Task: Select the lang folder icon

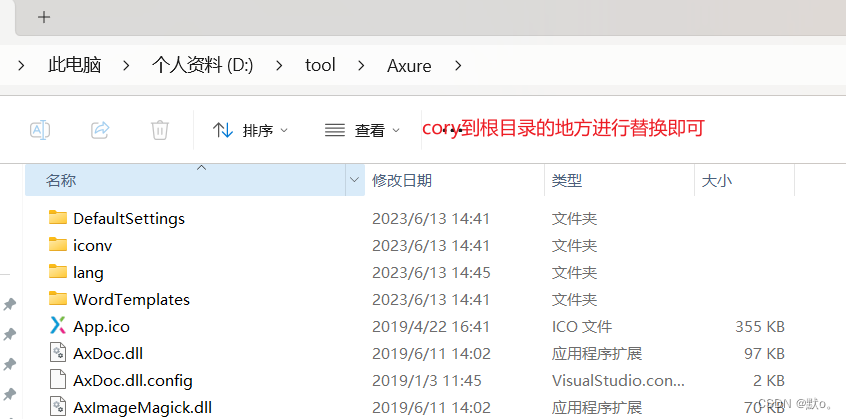Action: pos(58,271)
